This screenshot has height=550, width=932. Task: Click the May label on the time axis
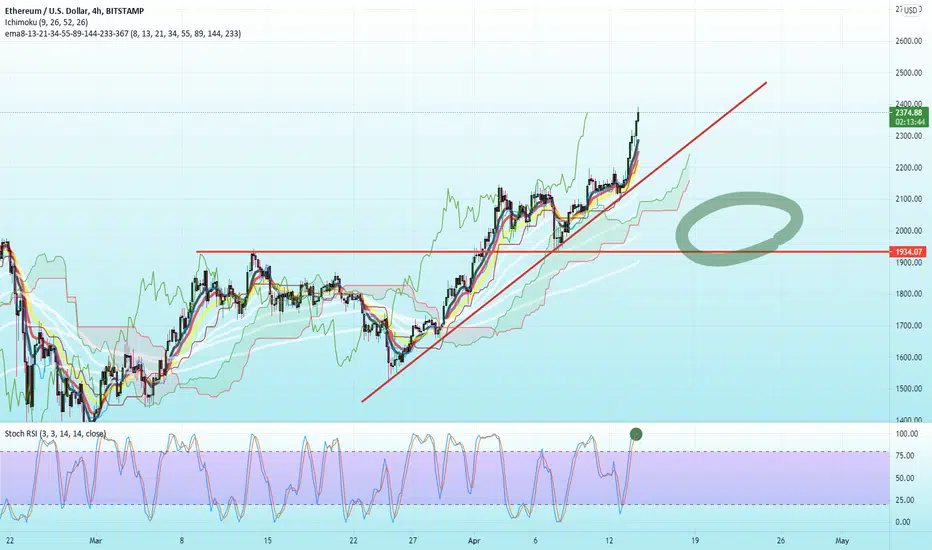point(842,540)
